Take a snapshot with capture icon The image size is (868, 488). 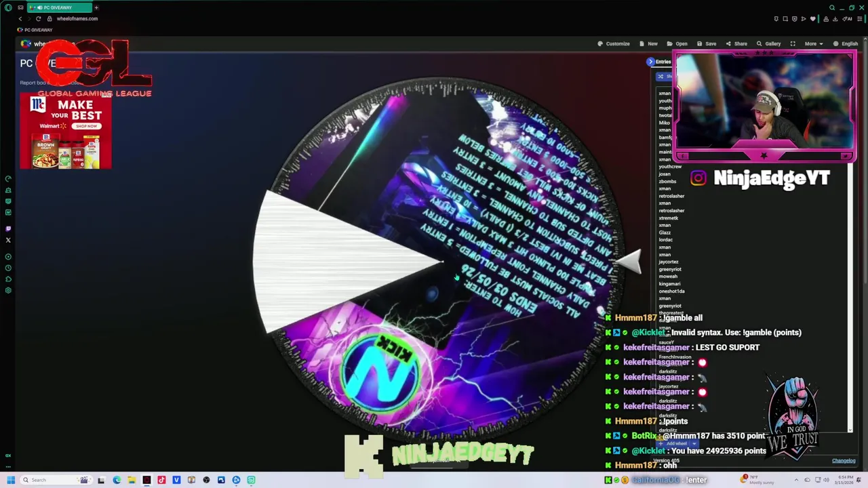tap(785, 18)
